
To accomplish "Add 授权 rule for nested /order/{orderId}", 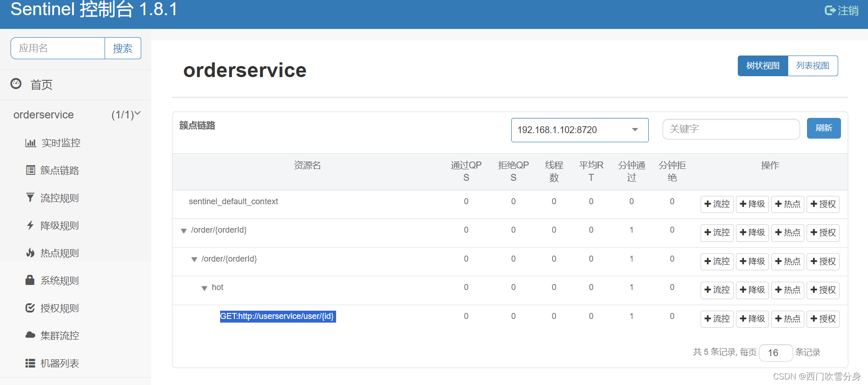I will coord(823,261).
